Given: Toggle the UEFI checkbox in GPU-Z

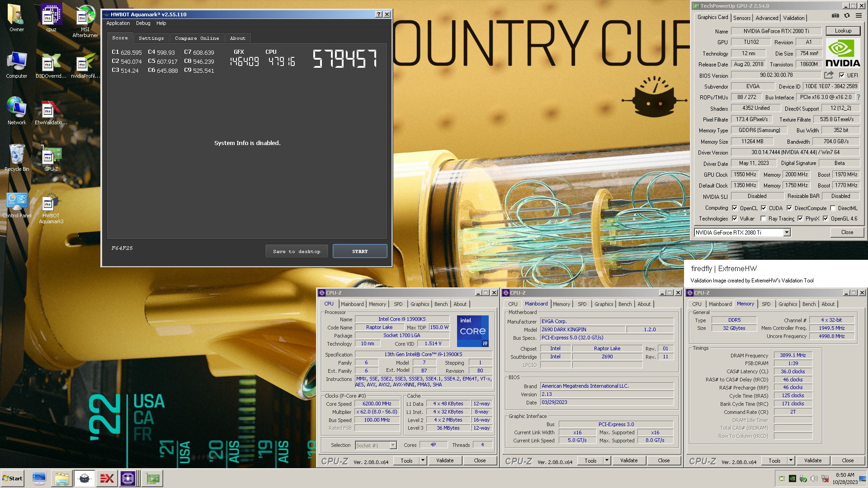Looking at the screenshot, I should coord(842,75).
